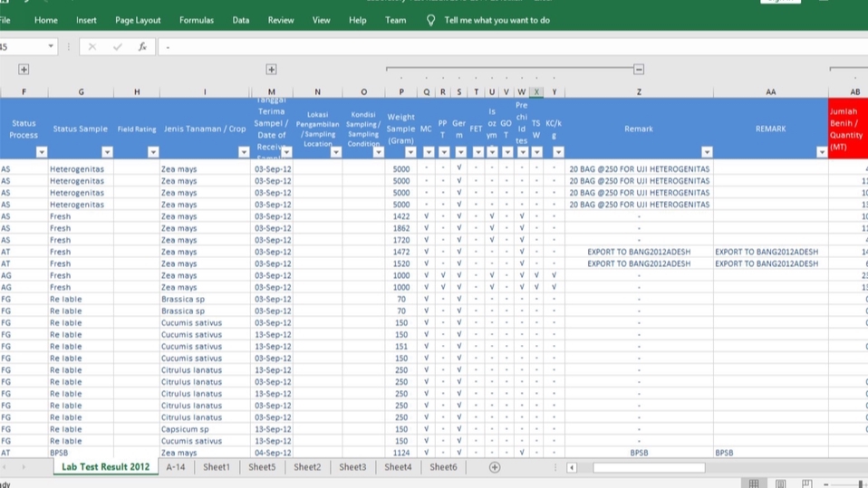The image size is (868, 488).
Task: Select column P header
Action: (401, 91)
